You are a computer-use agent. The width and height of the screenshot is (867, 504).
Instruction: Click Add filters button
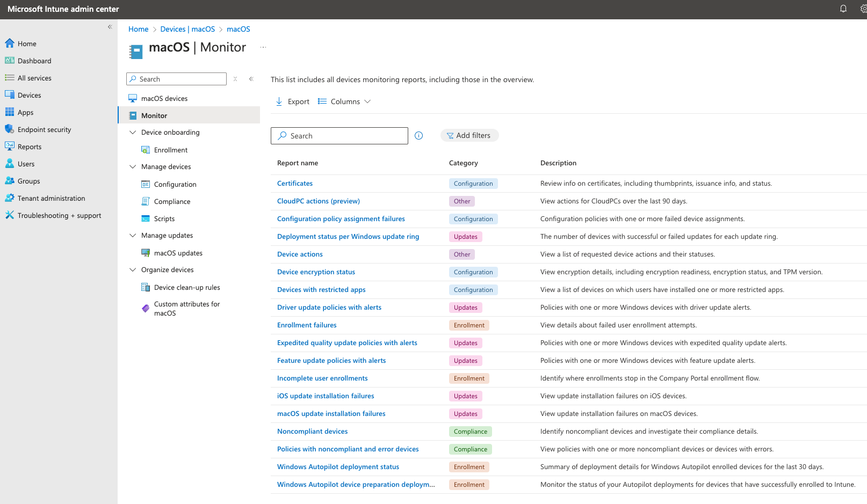[469, 135]
